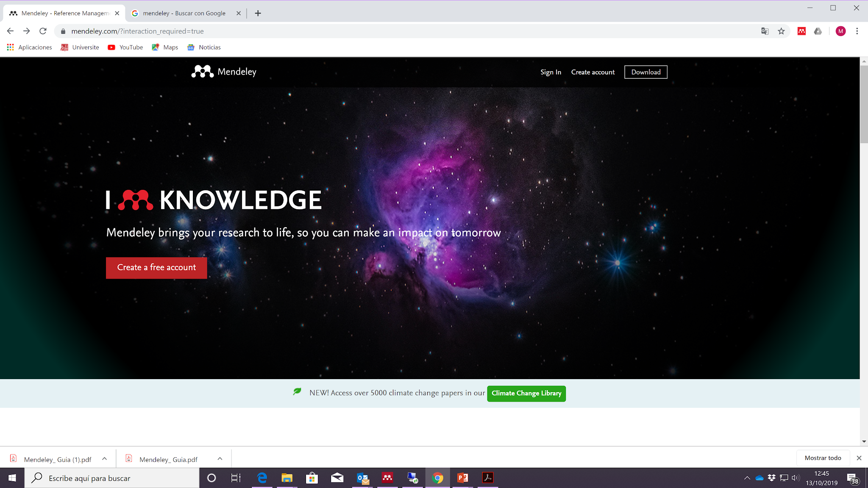Click the Sign In link
Image resolution: width=868 pixels, height=488 pixels.
coord(551,72)
